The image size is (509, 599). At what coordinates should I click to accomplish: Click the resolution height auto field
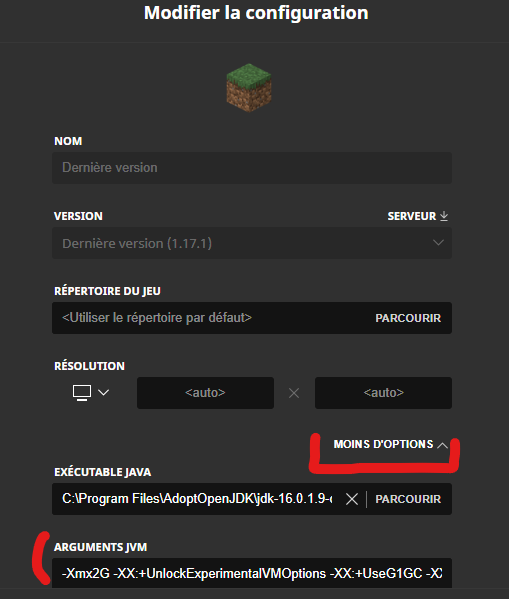tap(383, 393)
